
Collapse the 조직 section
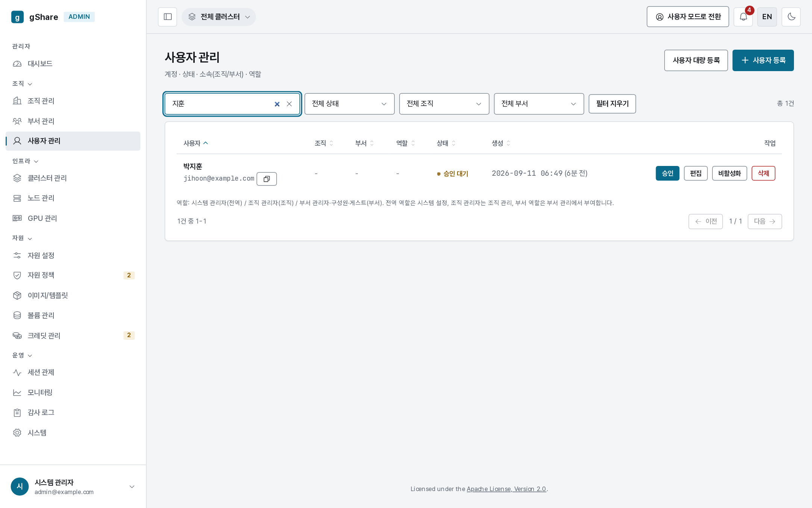point(22,84)
